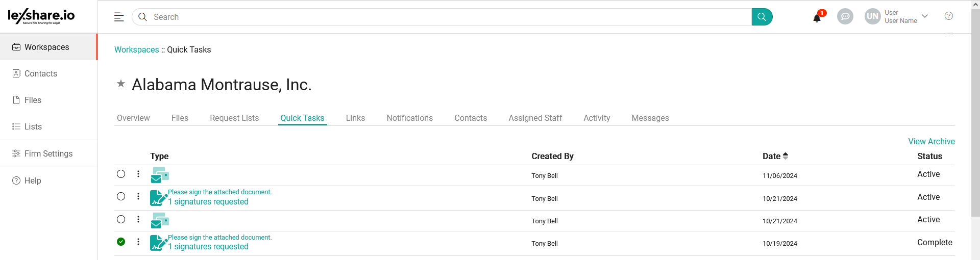980x260 pixels.
Task: Click the help question mark icon in header
Action: pyautogui.click(x=948, y=16)
